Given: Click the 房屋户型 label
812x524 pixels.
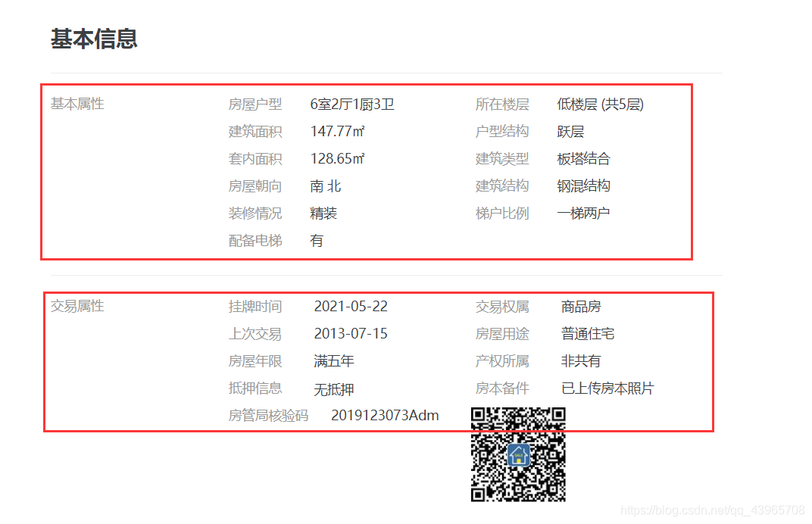Looking at the screenshot, I should click(x=255, y=104).
